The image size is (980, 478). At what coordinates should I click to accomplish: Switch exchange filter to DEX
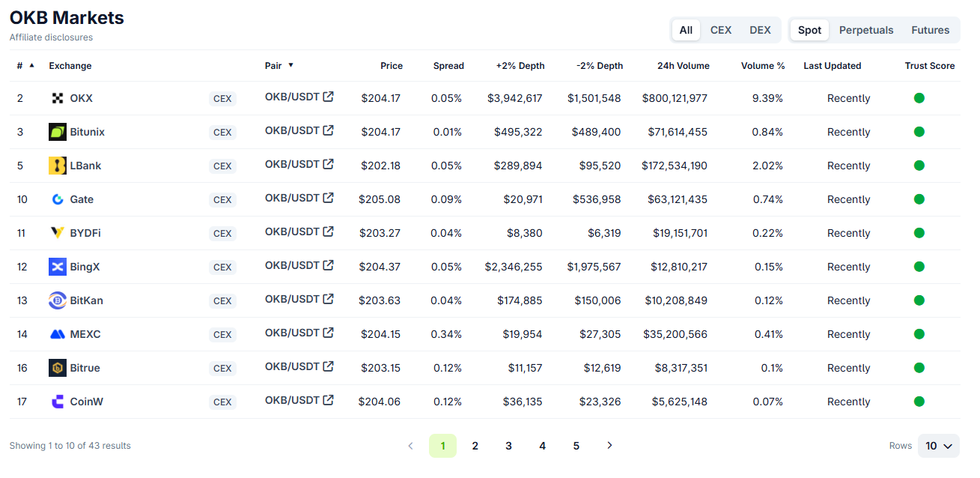click(760, 30)
